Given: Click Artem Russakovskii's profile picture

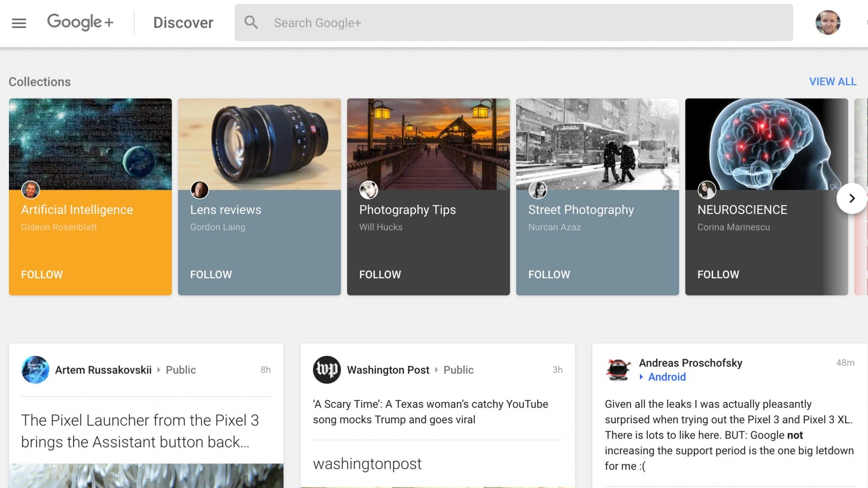Looking at the screenshot, I should click(x=35, y=370).
